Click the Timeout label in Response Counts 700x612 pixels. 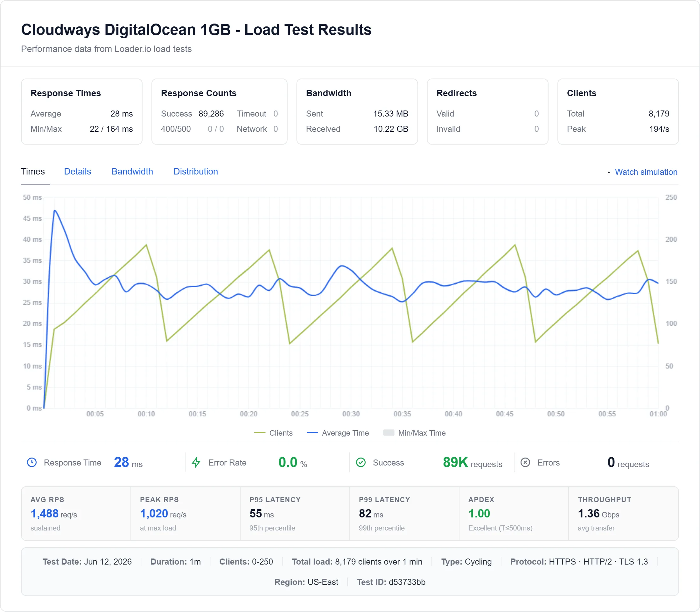[x=252, y=114]
